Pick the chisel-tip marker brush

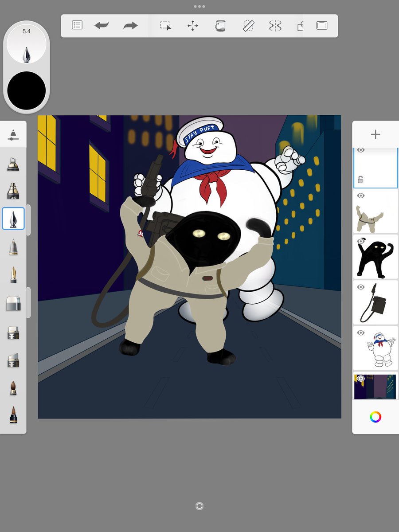(x=13, y=164)
